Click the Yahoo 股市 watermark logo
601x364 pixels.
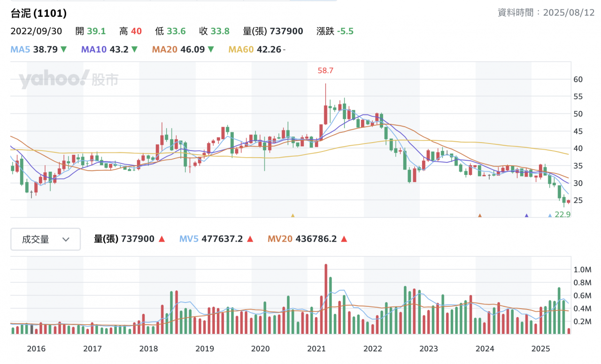(69, 80)
